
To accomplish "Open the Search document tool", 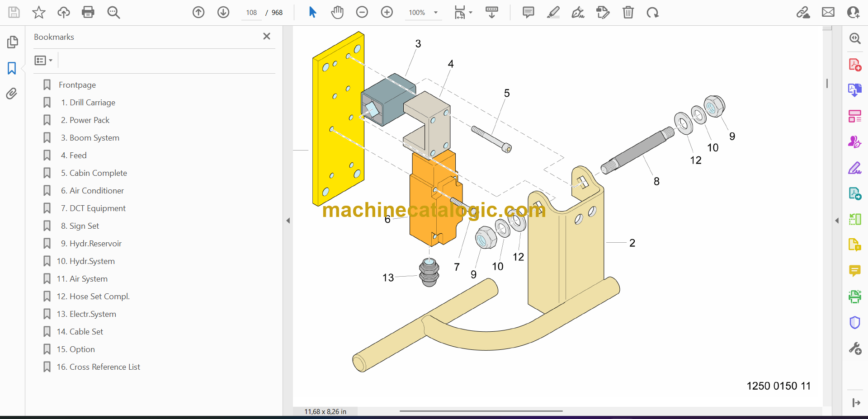I will coord(113,12).
